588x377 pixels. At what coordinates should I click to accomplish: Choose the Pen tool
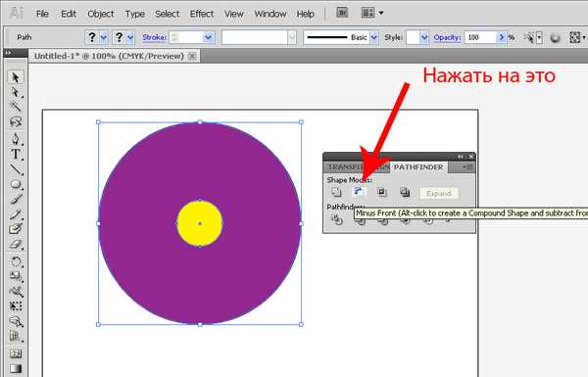click(16, 138)
